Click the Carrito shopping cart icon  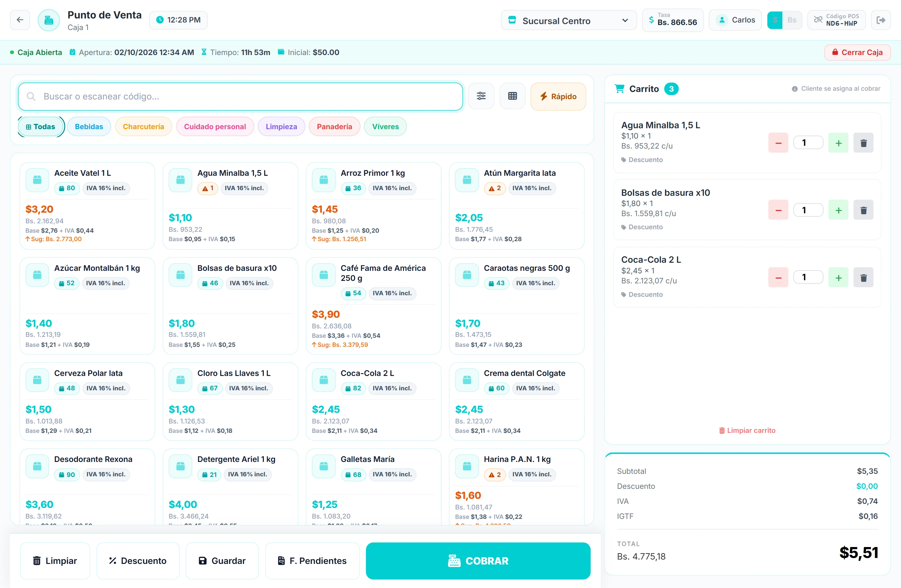click(619, 89)
